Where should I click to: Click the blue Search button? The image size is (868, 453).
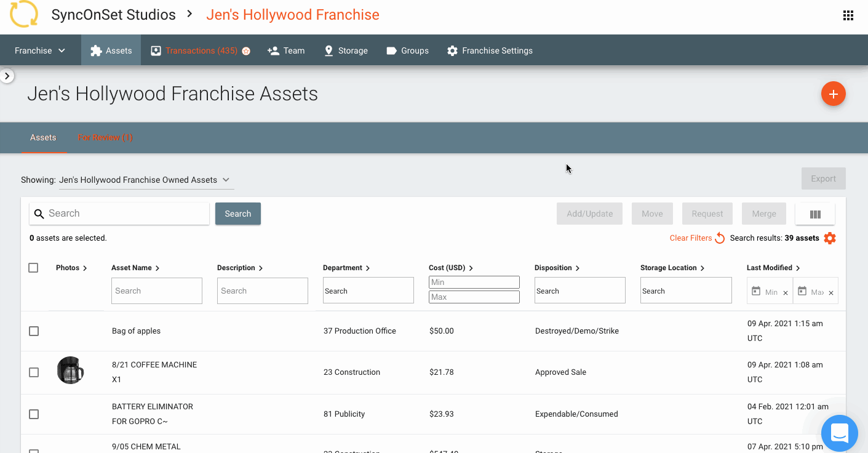(238, 214)
